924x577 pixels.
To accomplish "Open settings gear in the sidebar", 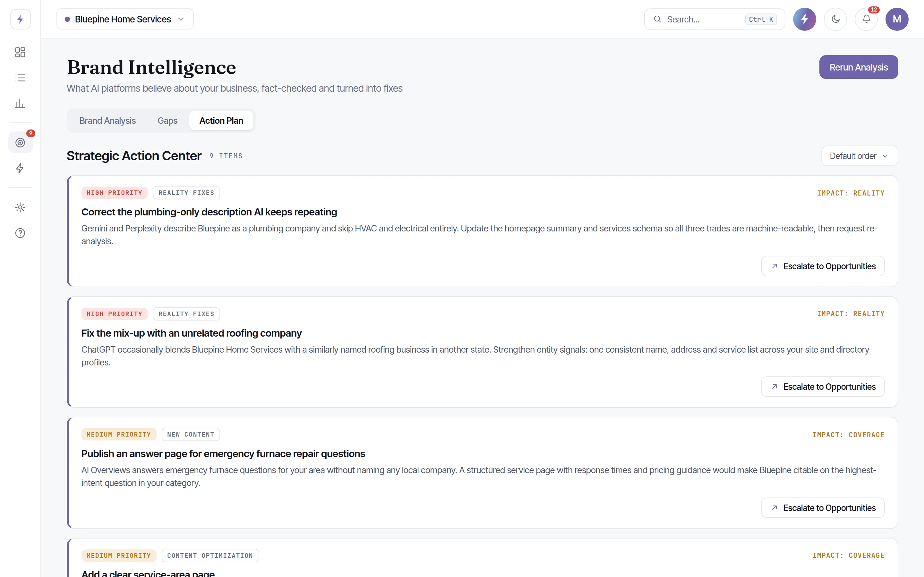I will (20, 207).
